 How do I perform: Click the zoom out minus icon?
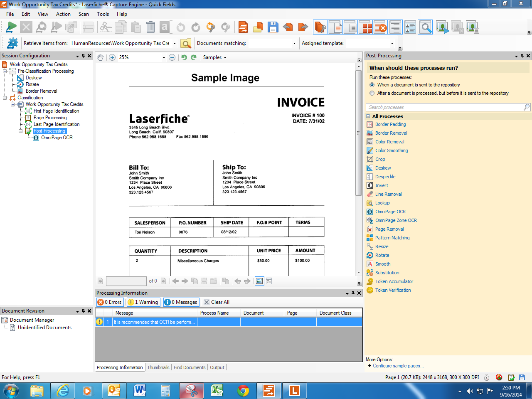click(172, 57)
